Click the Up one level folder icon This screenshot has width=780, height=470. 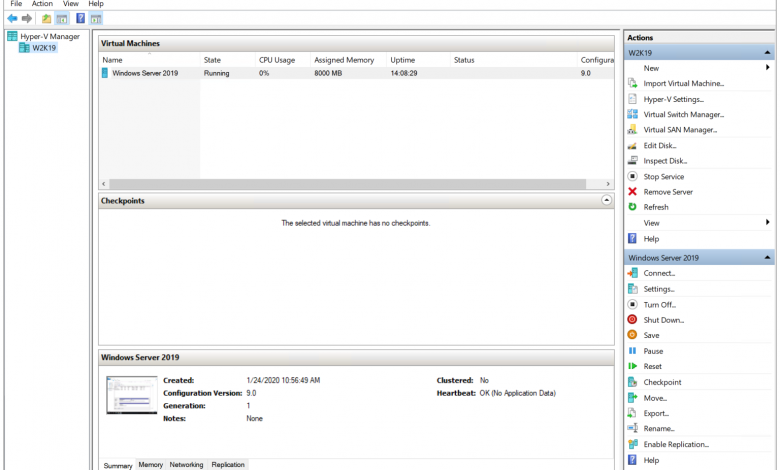point(46,19)
